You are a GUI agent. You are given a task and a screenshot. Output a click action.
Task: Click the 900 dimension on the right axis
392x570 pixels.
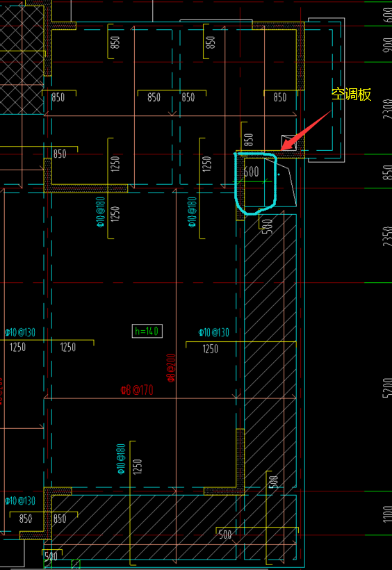tap(388, 44)
